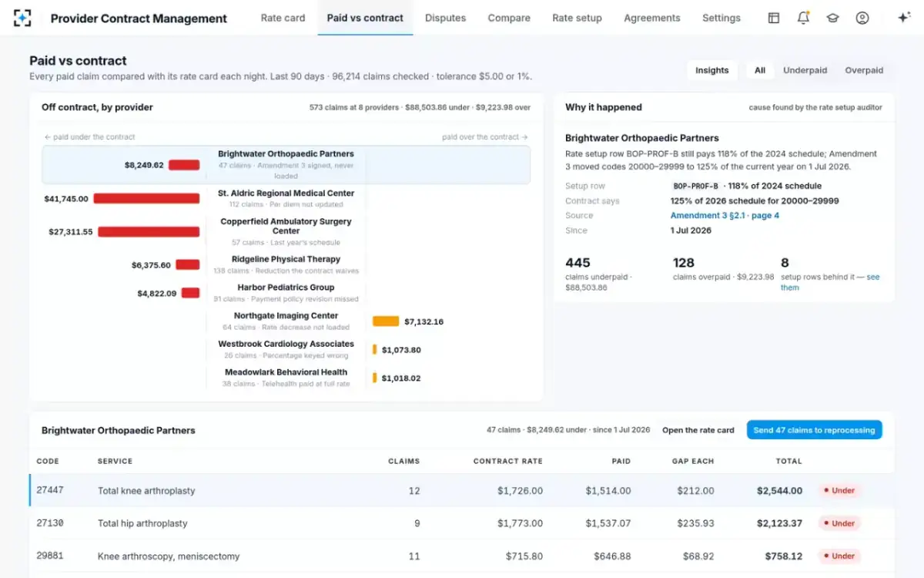The image size is (924, 578).
Task: Open the sparkle AI assistant icon
Action: coord(904,18)
